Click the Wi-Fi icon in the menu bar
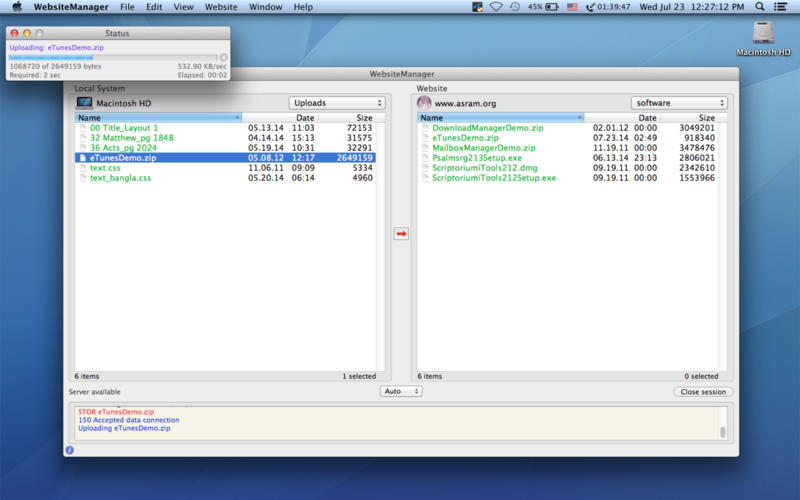Viewport: 800px width, 500px height. [495, 7]
